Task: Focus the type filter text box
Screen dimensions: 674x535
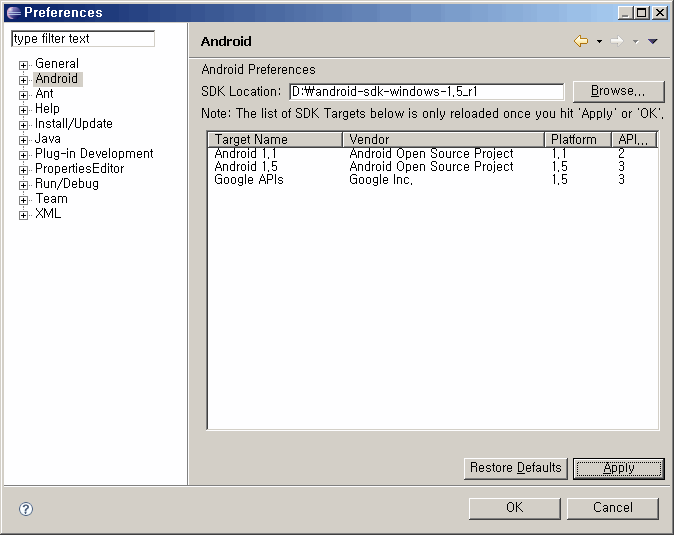Action: 83,39
